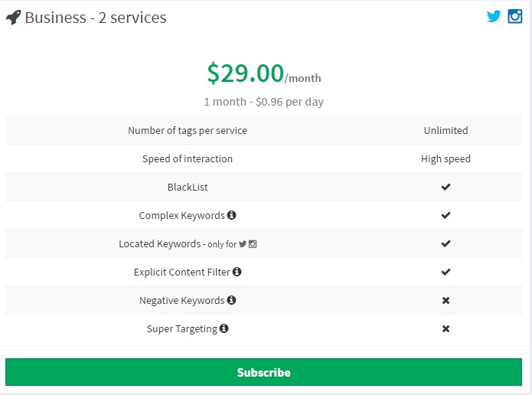Click the Negative Keywords cross mark
This screenshot has height=395, width=532.
(x=446, y=300)
